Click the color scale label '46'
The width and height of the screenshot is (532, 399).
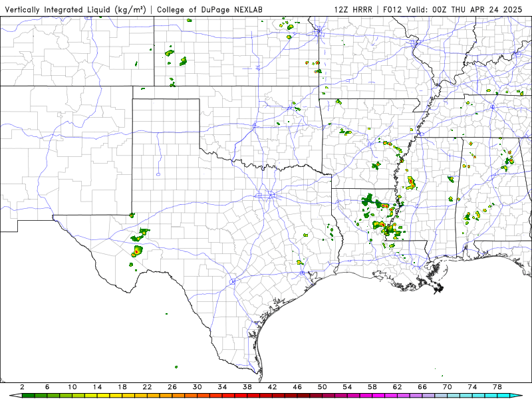pyautogui.click(x=297, y=387)
